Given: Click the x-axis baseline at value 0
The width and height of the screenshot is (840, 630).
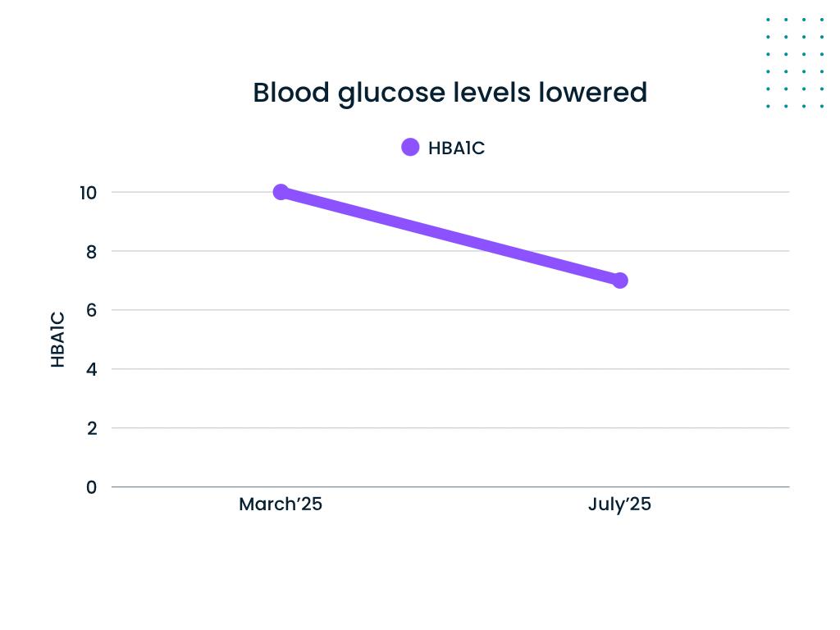Looking at the screenshot, I should pyautogui.click(x=450, y=487).
